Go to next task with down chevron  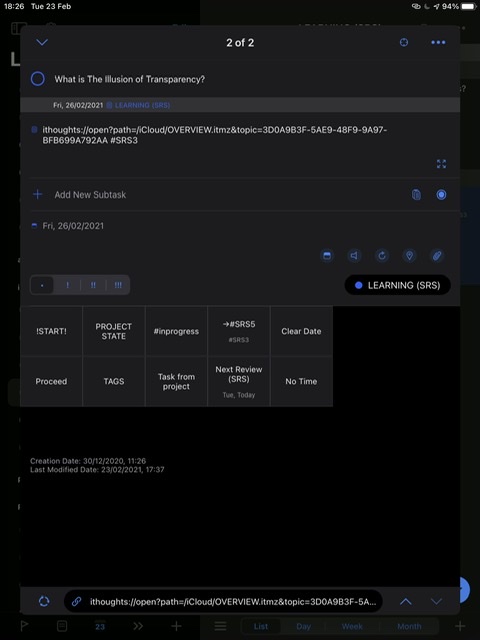click(x=436, y=601)
